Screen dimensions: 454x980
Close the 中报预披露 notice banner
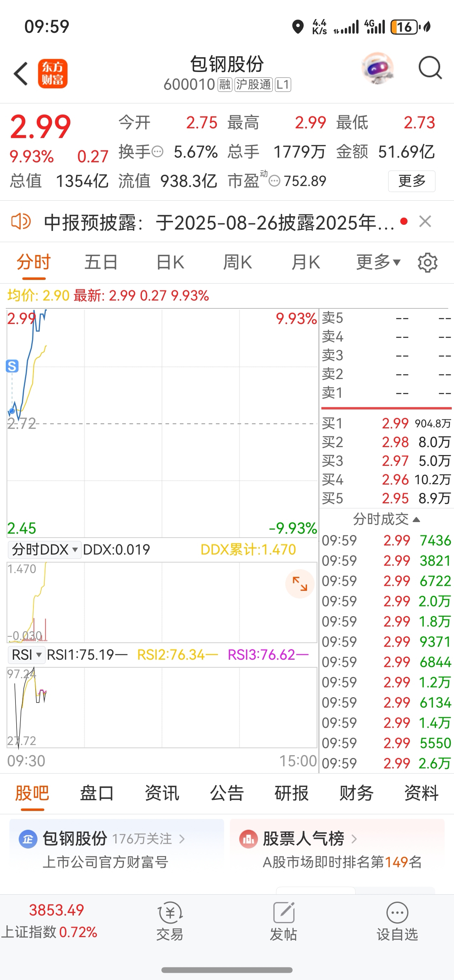coord(425,221)
